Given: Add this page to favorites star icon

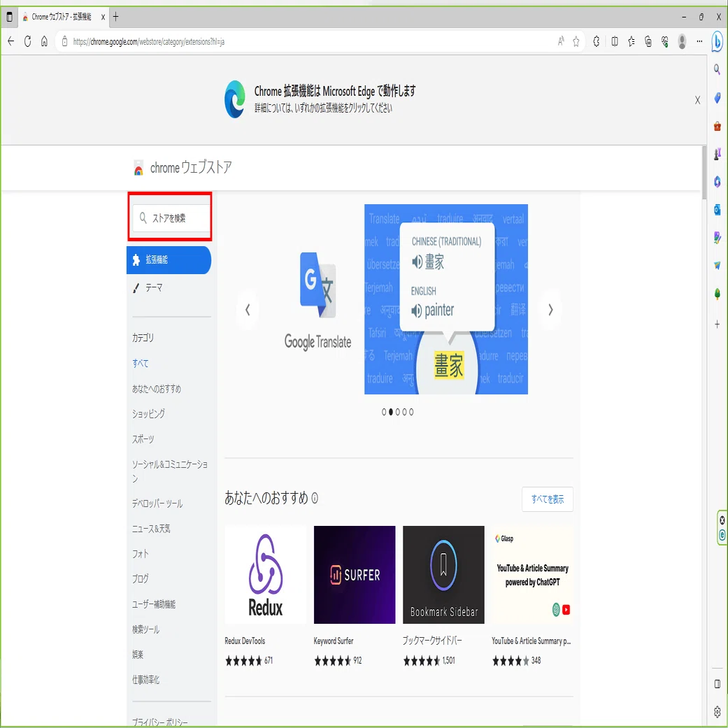Looking at the screenshot, I should click(x=576, y=42).
